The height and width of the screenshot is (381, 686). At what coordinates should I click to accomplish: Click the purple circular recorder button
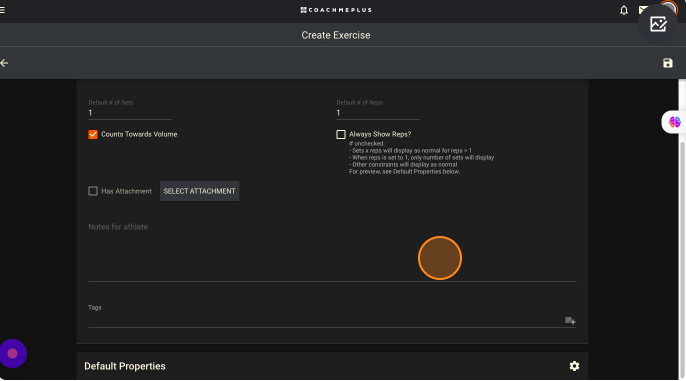[13, 353]
